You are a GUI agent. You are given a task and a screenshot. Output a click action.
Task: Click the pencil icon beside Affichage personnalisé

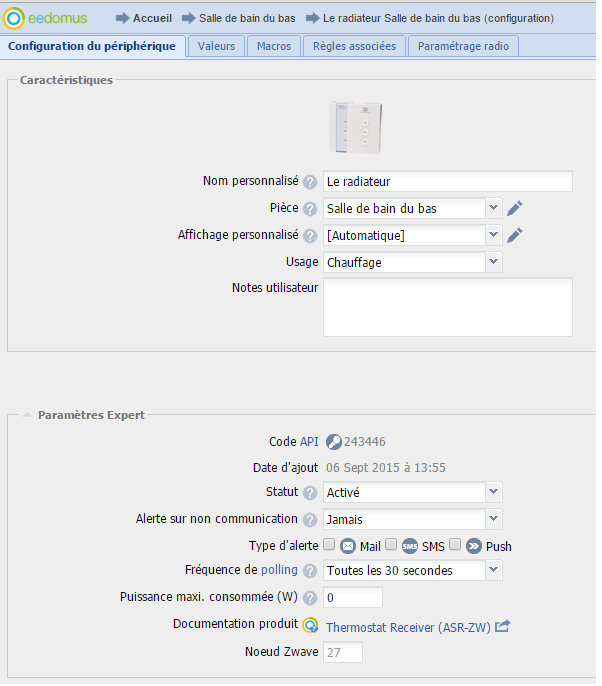514,235
